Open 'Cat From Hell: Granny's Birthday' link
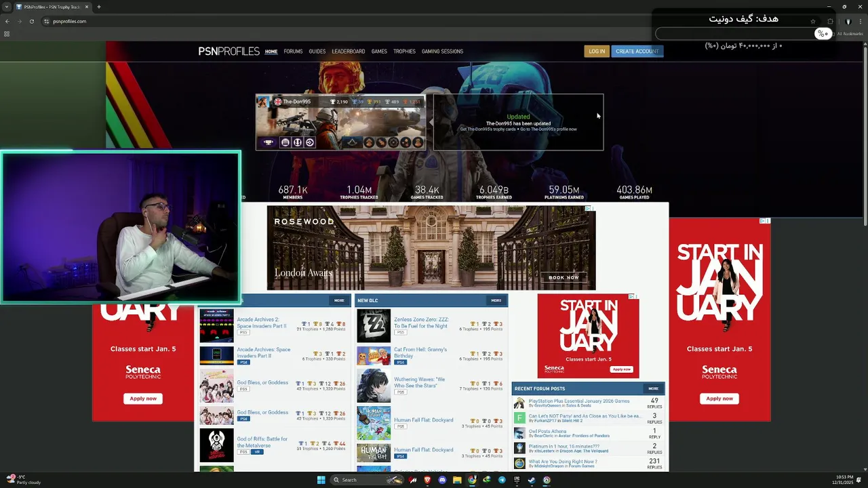The height and width of the screenshot is (488, 868). (x=420, y=352)
